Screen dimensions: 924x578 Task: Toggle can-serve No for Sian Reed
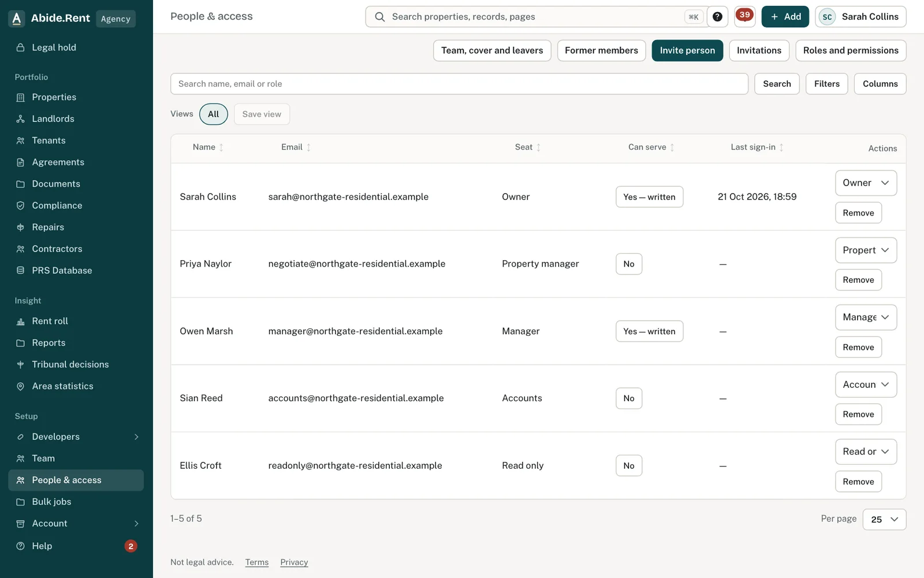click(x=629, y=398)
